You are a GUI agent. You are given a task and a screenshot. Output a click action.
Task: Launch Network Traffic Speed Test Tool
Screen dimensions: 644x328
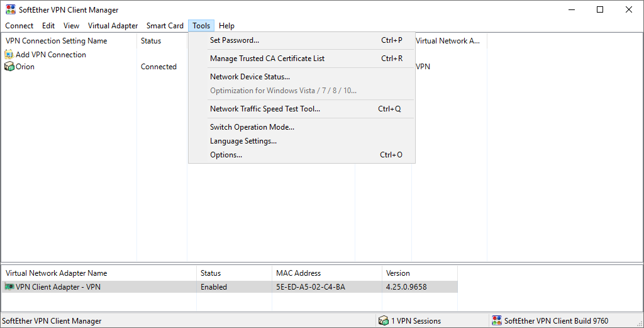click(x=265, y=109)
